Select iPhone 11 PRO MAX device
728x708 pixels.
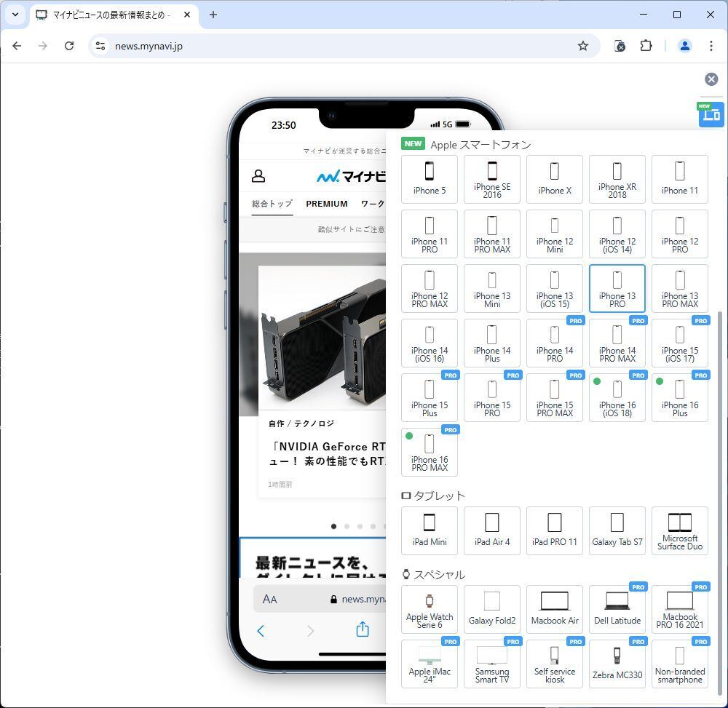(x=491, y=234)
